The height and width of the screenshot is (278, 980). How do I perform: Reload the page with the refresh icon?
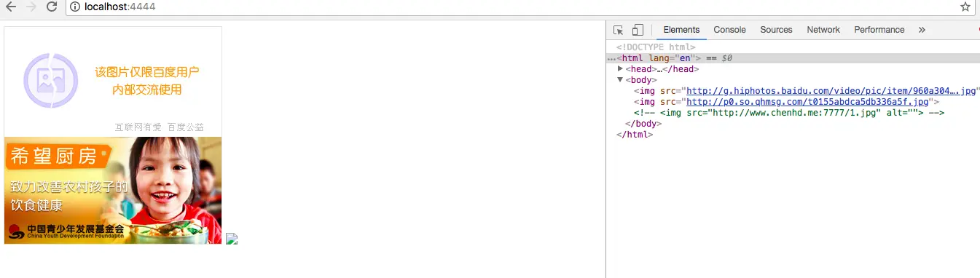click(52, 7)
